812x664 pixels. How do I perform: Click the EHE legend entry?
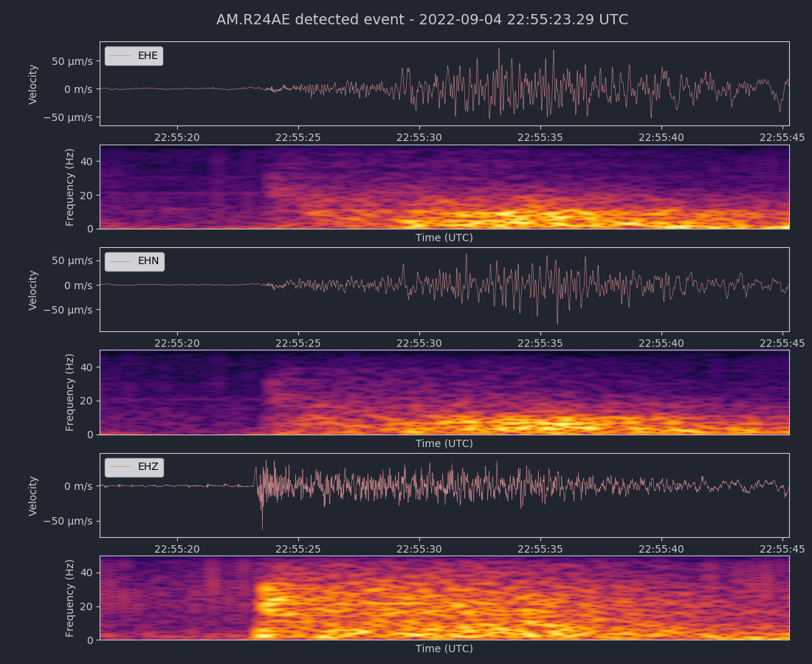tap(134, 56)
